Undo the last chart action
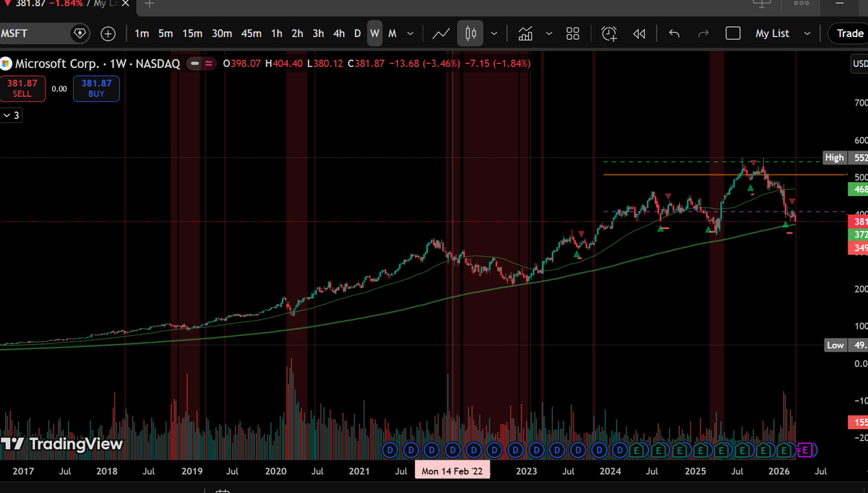 (x=674, y=33)
